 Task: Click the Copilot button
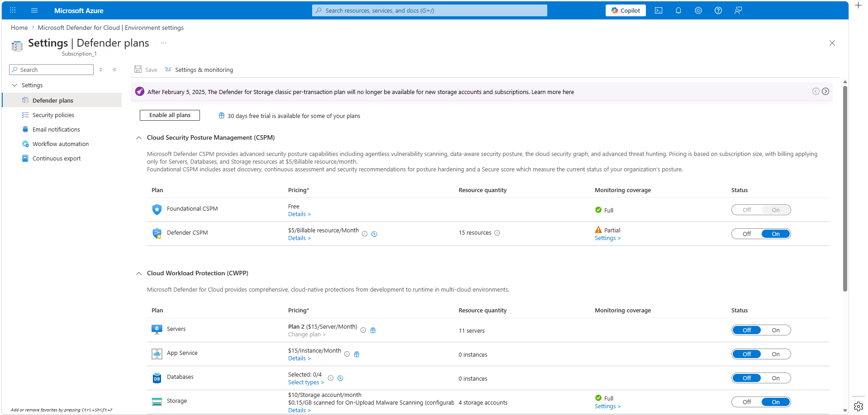626,10
